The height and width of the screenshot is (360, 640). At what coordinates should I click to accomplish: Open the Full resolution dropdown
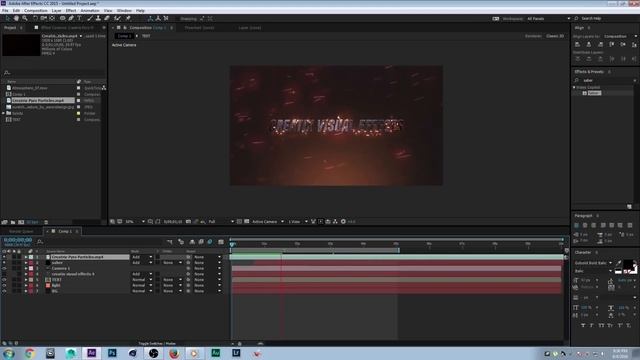pos(221,222)
